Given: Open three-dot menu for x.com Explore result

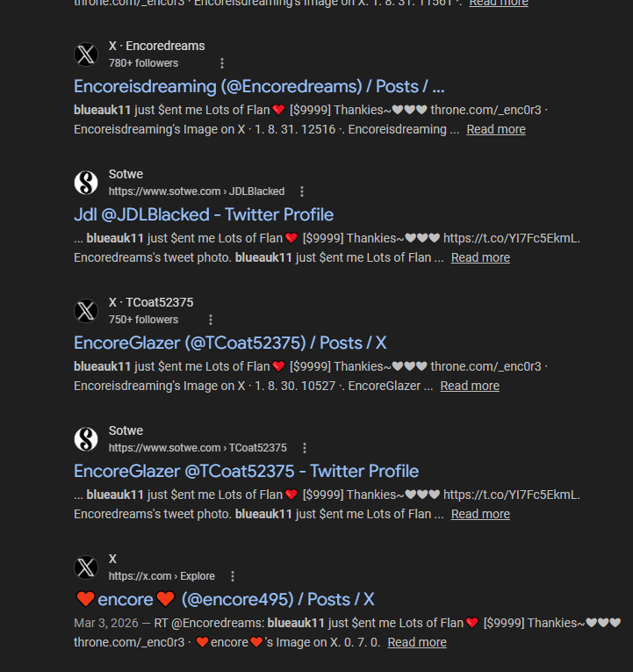Looking at the screenshot, I should [233, 576].
